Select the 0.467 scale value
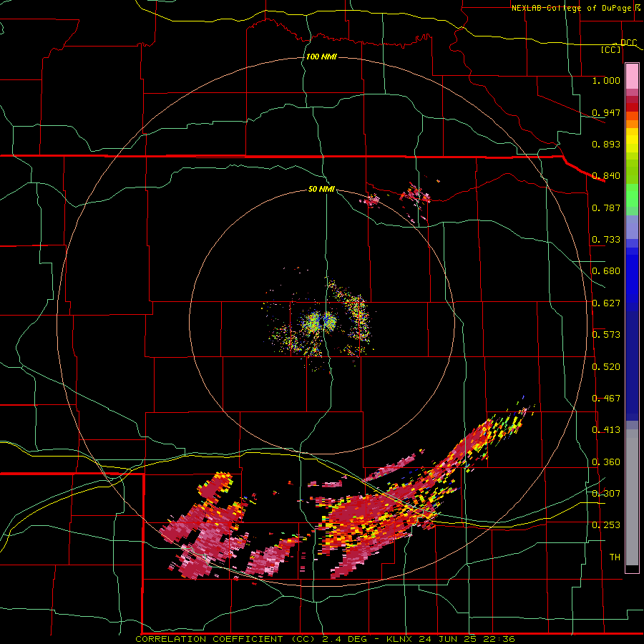The width and height of the screenshot is (644, 644). pyautogui.click(x=606, y=399)
